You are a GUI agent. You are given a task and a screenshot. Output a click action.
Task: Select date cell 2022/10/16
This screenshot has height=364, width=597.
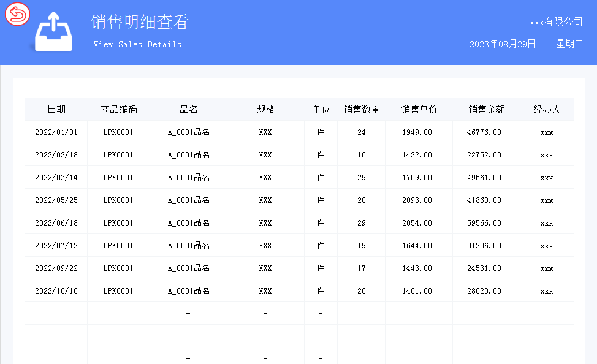[x=56, y=291]
